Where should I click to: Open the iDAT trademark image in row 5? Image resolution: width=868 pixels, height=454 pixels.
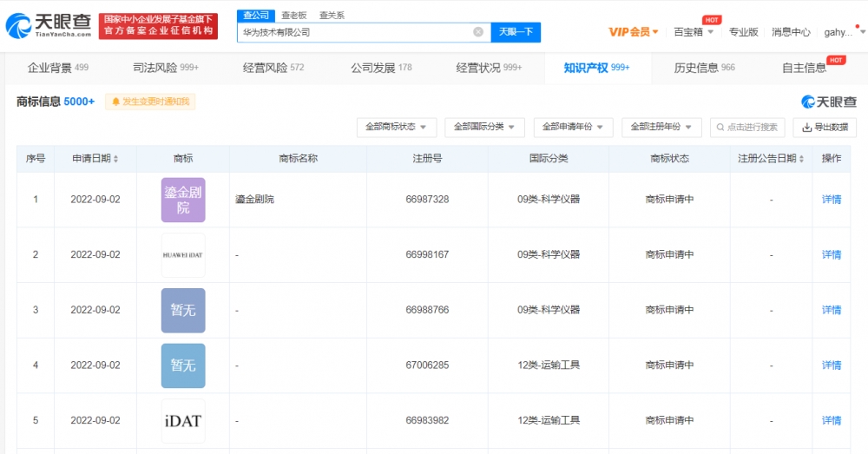[183, 421]
